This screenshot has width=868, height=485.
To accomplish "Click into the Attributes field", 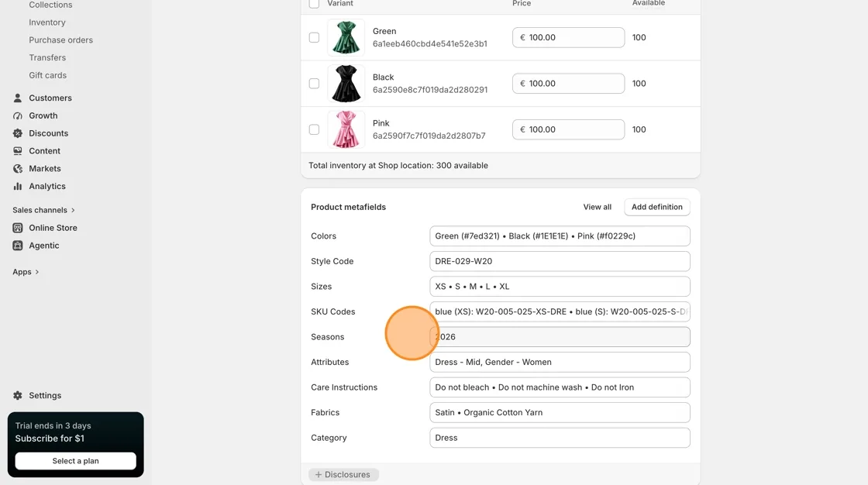I will 560,362.
